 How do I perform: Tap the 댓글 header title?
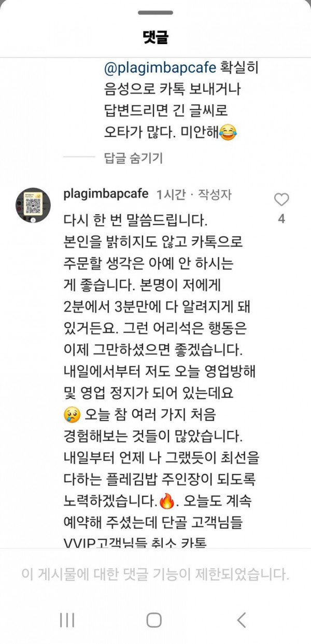(x=155, y=37)
